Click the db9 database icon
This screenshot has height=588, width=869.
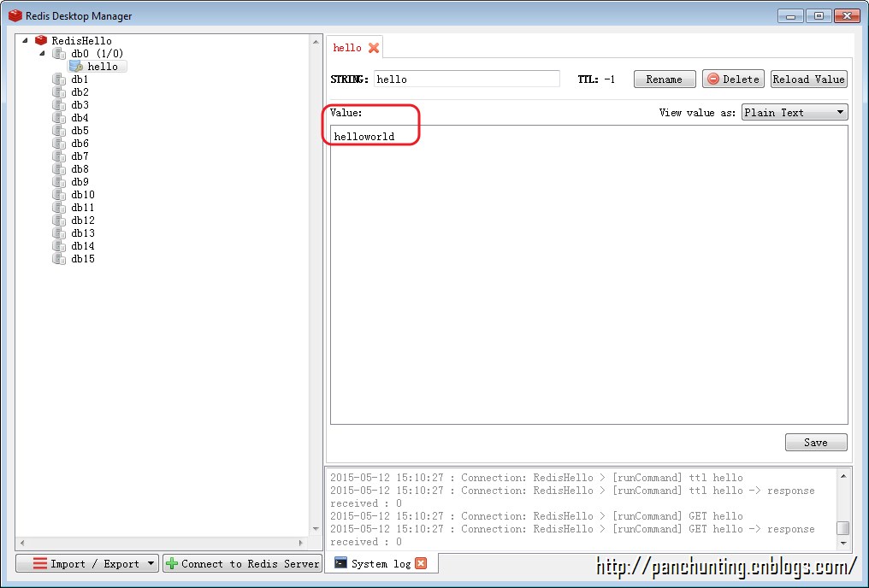[59, 181]
